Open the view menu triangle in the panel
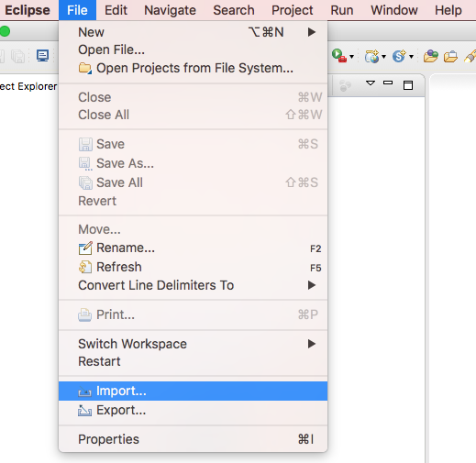Image resolution: width=476 pixels, height=463 pixels. pos(371,83)
